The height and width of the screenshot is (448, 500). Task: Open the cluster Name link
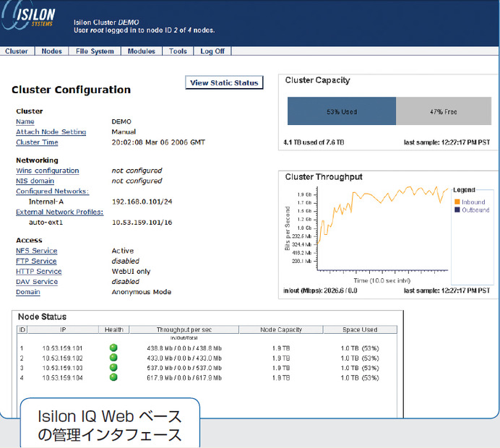click(25, 121)
